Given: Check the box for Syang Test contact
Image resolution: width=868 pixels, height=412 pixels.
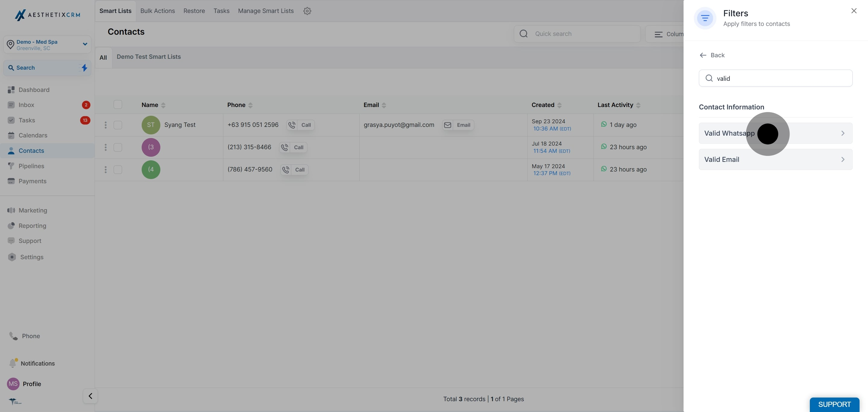Looking at the screenshot, I should coord(118,125).
